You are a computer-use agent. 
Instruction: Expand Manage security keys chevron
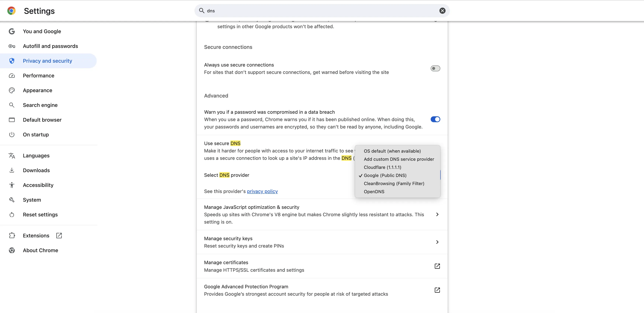437,242
